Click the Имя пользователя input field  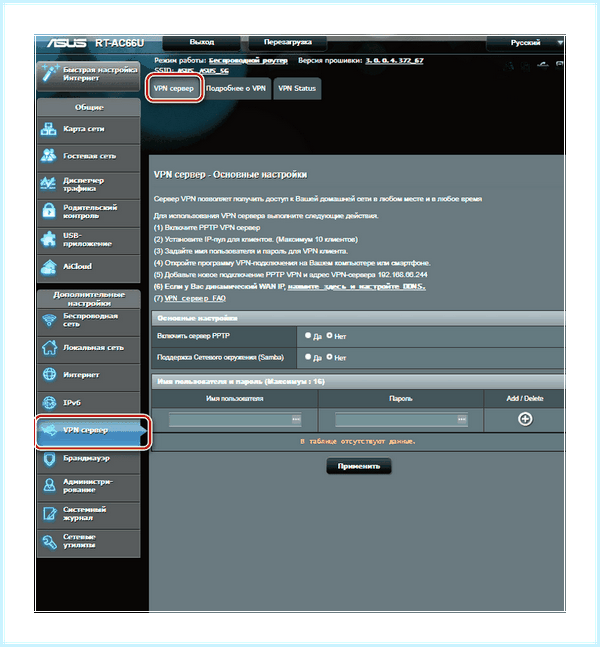235,420
